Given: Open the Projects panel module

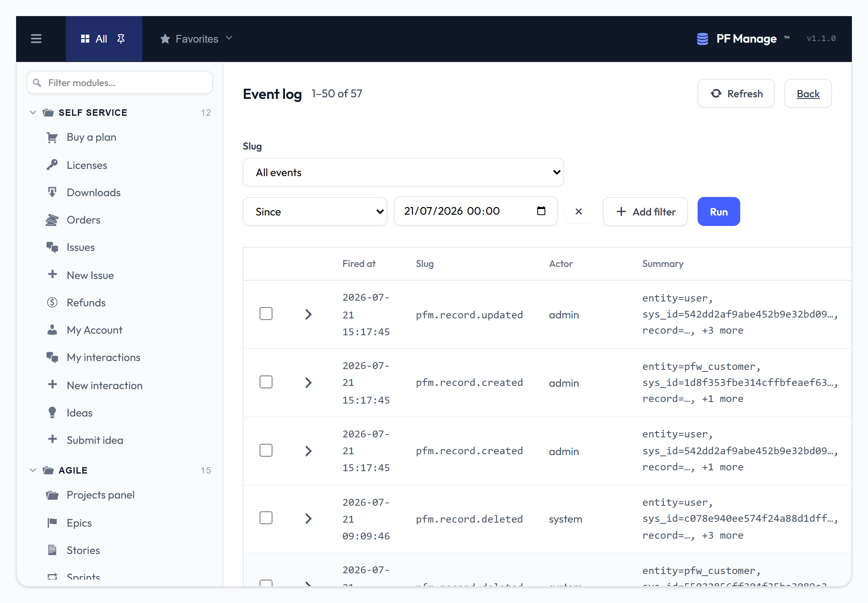Looking at the screenshot, I should 100,495.
